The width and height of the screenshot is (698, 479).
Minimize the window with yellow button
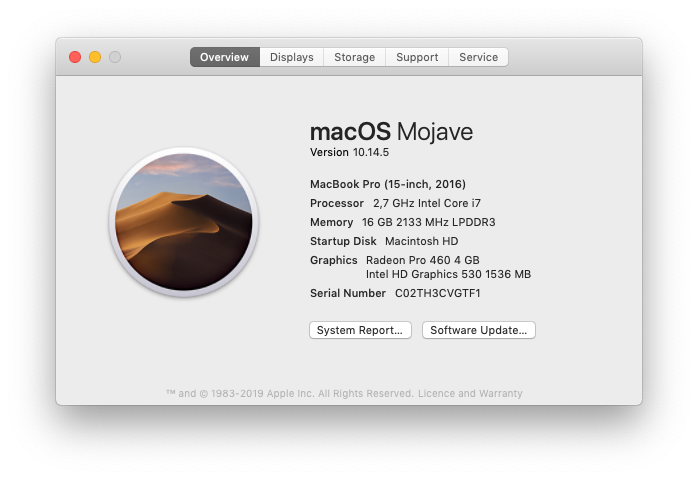coord(95,57)
